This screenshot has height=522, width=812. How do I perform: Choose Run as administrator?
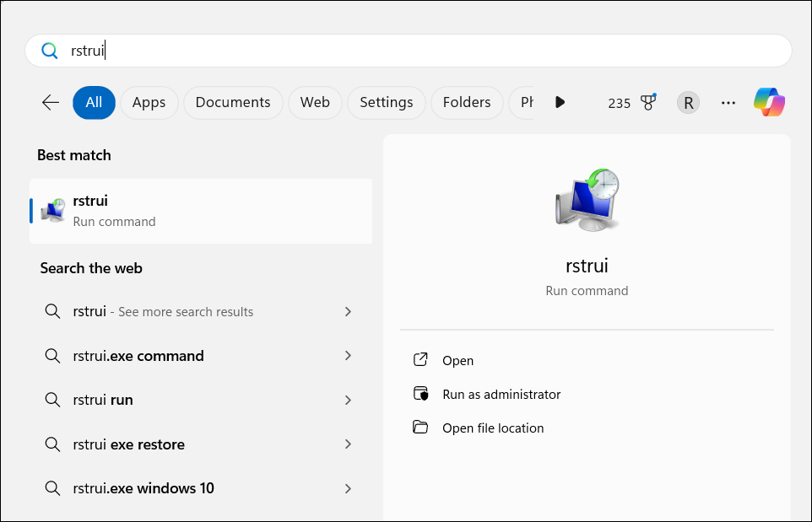pos(501,394)
